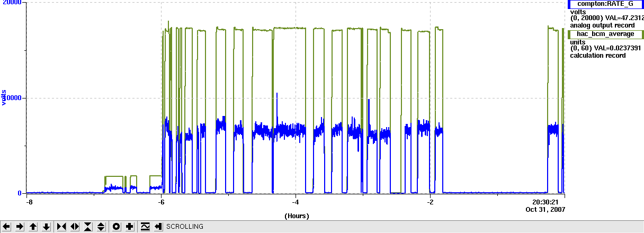Click the 10000 y-axis tick label
This screenshot has height=233, width=644.
tap(12, 98)
